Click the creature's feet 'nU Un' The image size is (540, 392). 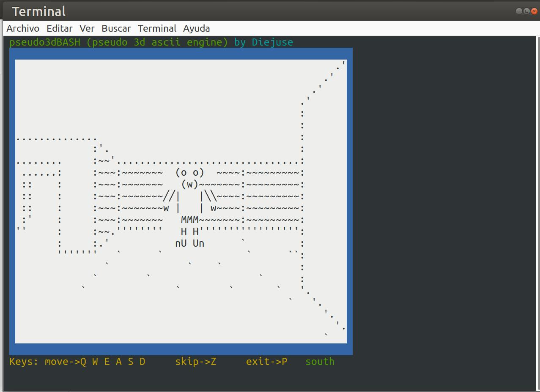tap(189, 243)
